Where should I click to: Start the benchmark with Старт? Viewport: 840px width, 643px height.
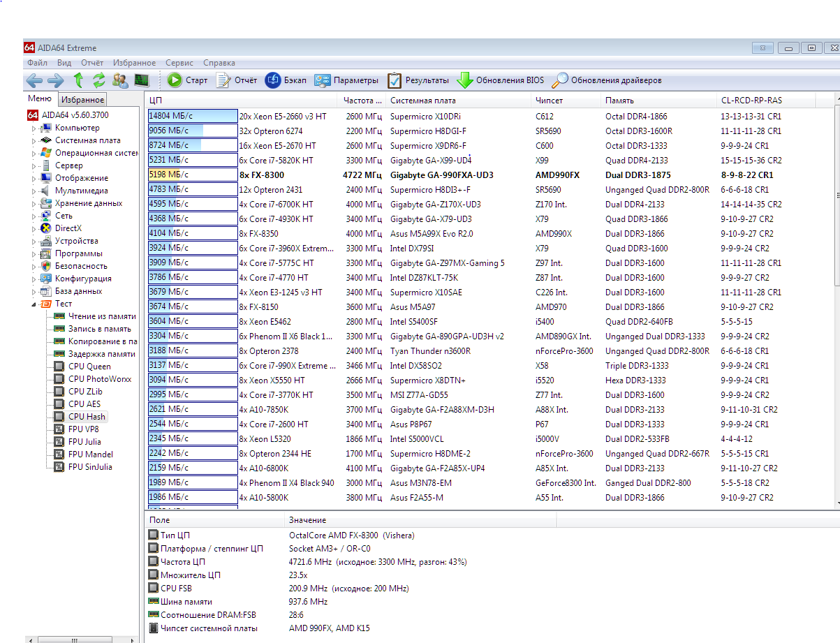tap(187, 80)
